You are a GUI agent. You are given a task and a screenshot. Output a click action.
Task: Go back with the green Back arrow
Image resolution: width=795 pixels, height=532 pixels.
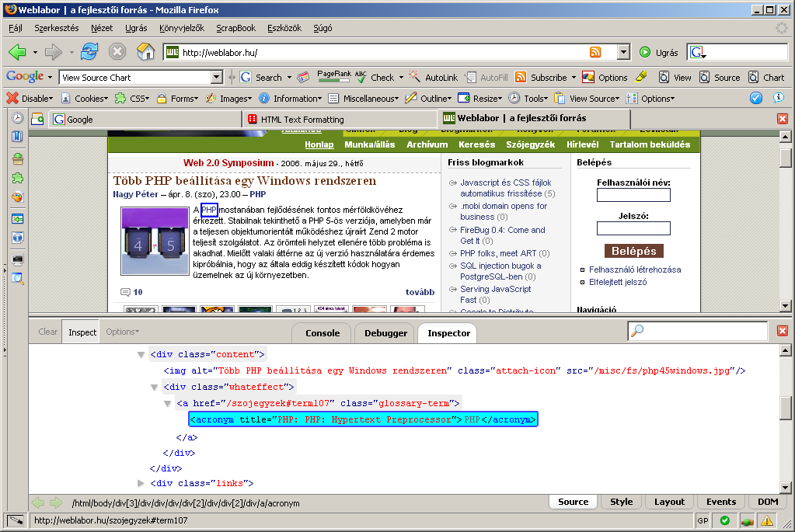(17, 52)
